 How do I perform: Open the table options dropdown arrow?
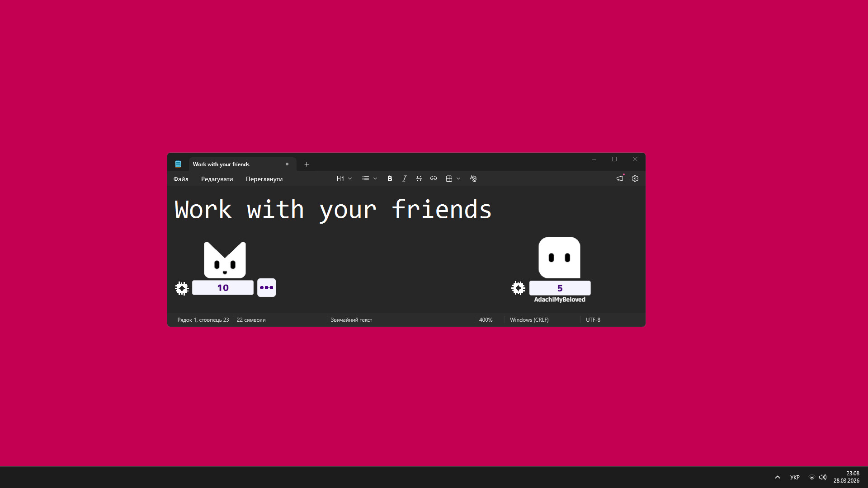[458, 178]
